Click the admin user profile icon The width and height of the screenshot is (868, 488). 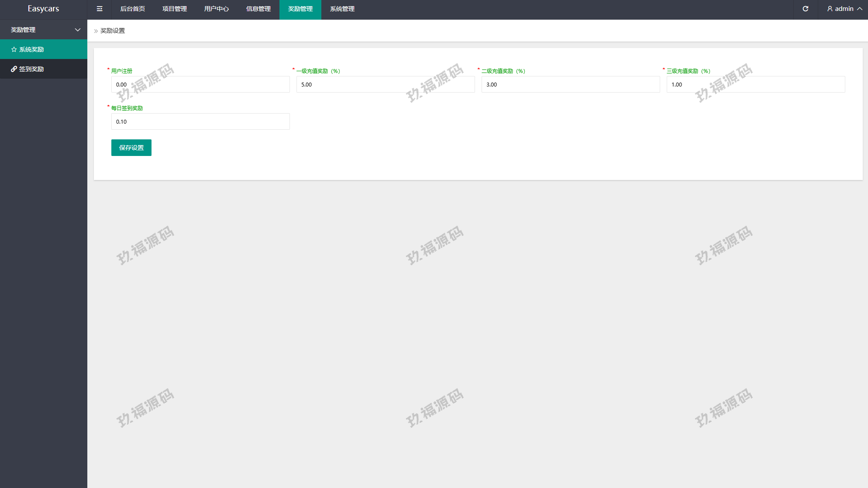[830, 9]
